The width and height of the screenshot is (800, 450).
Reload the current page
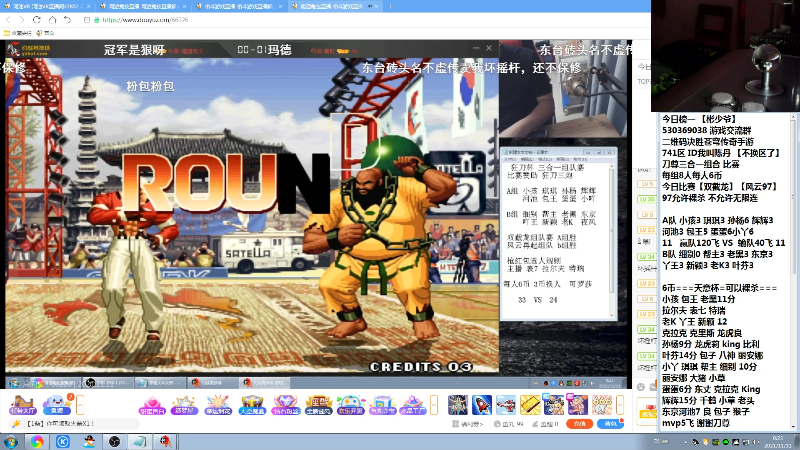point(37,19)
